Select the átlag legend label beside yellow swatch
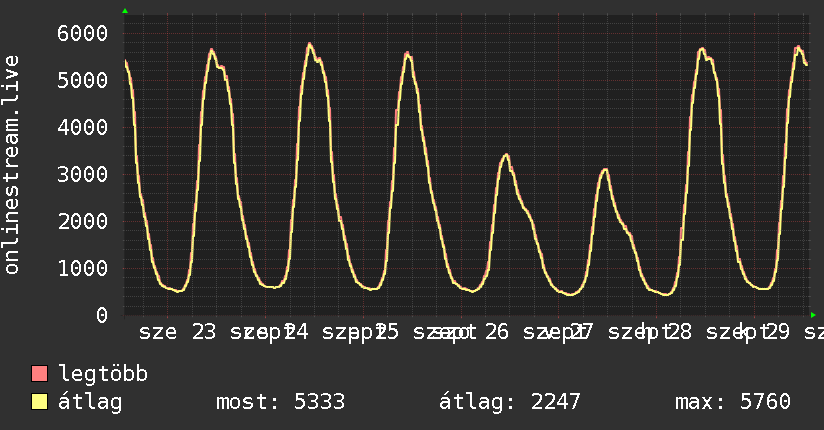Screen dimensions: 824x430 point(90,402)
